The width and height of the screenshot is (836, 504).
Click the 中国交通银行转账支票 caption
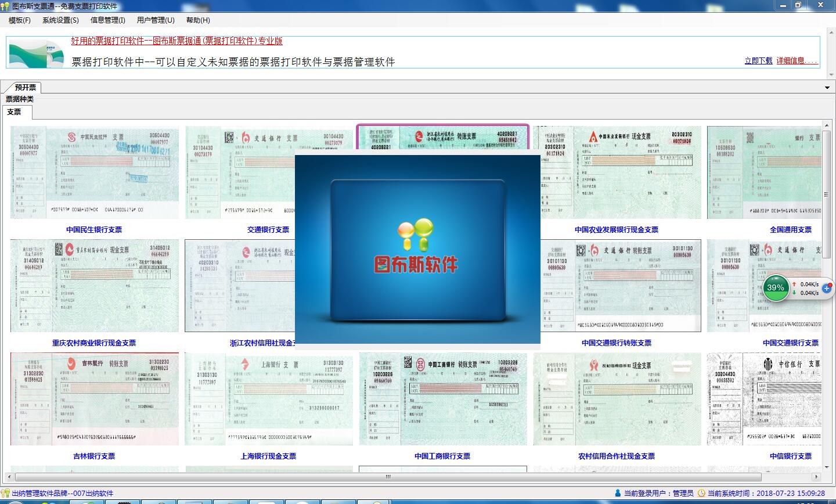617,343
